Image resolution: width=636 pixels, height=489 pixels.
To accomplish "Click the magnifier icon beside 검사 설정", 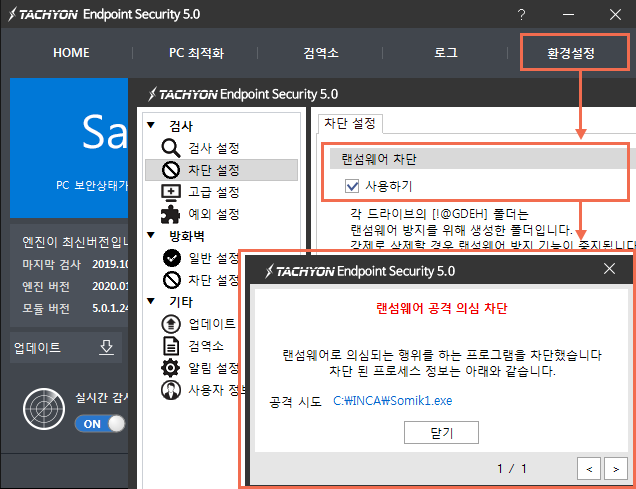I will (170, 148).
